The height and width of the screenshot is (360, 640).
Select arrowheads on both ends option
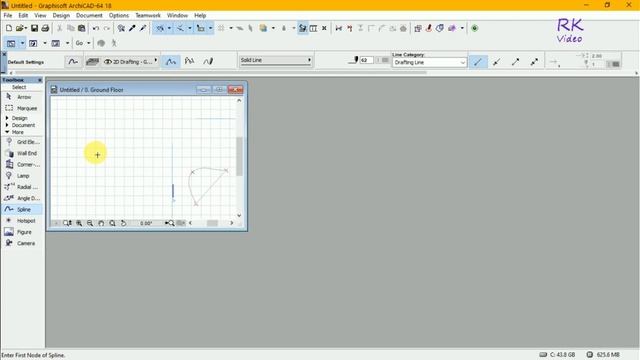(x=534, y=62)
